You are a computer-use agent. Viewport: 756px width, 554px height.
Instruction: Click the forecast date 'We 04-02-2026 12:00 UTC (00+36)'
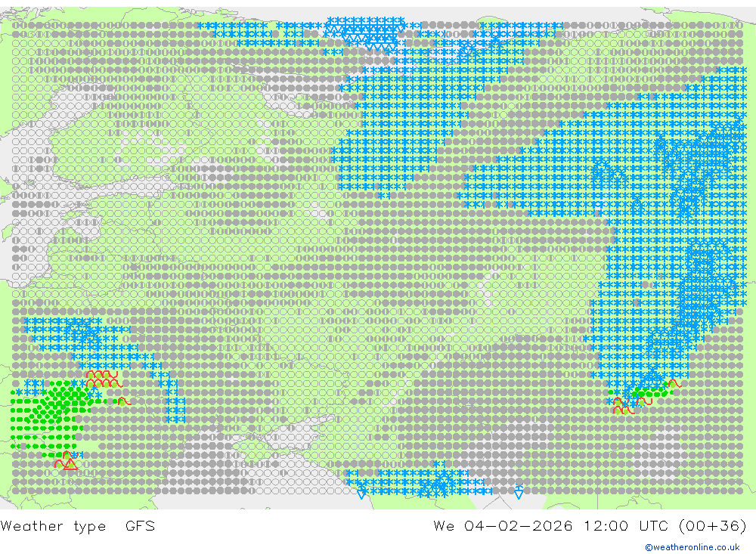pos(590,525)
